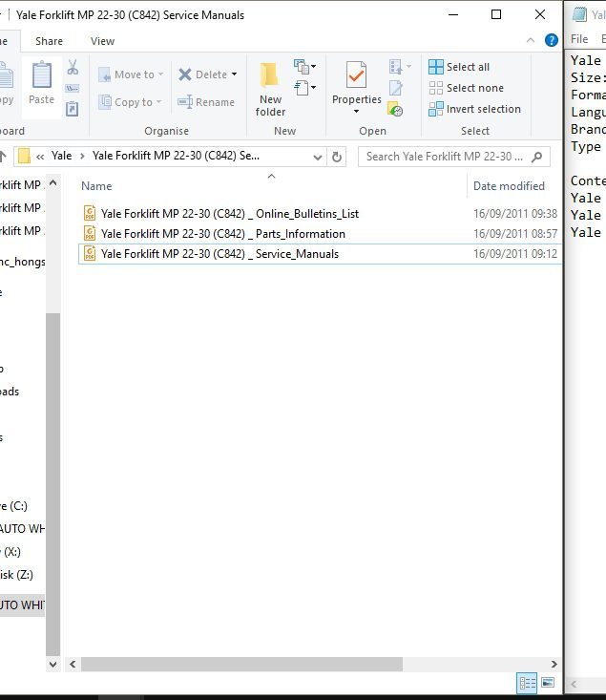
Task: Click the Rename button
Action: click(x=206, y=102)
